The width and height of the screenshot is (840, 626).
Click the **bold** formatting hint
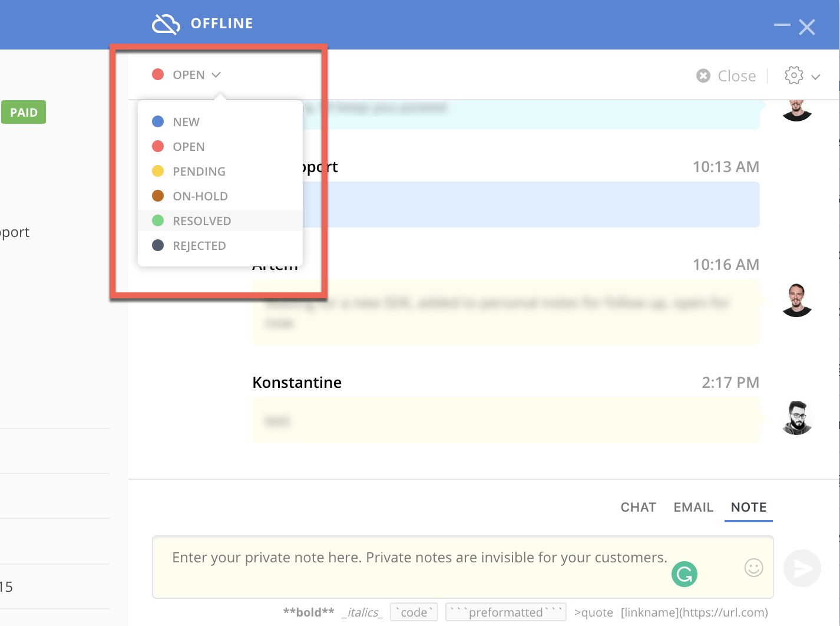[309, 612]
